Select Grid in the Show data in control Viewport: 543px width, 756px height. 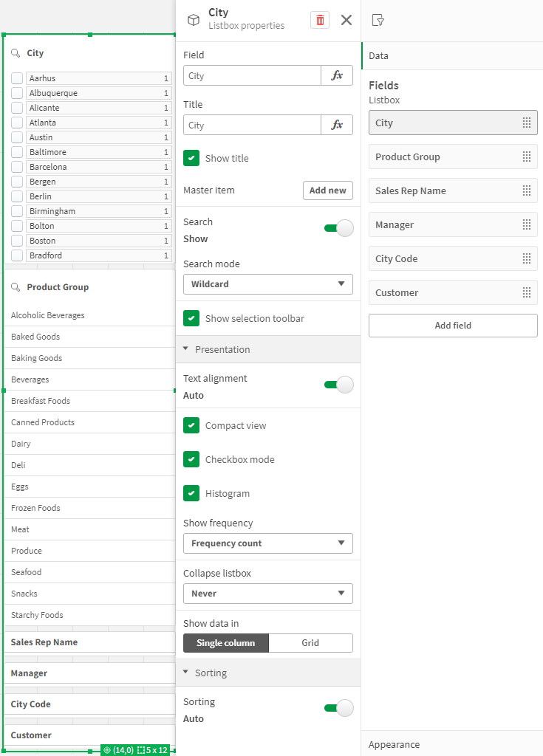(310, 642)
